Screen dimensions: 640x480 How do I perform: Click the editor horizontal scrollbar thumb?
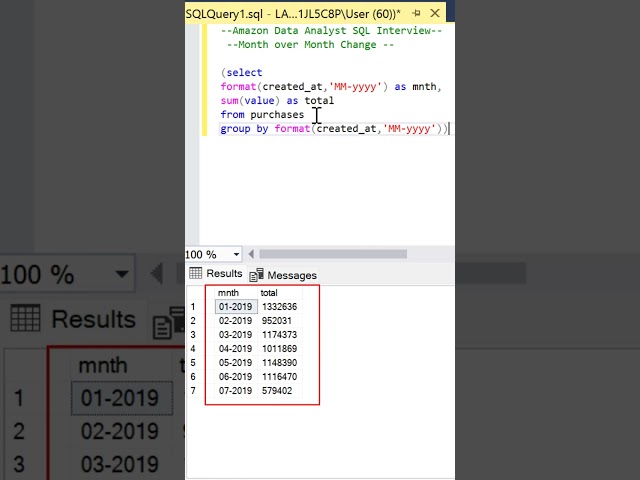coord(333,254)
